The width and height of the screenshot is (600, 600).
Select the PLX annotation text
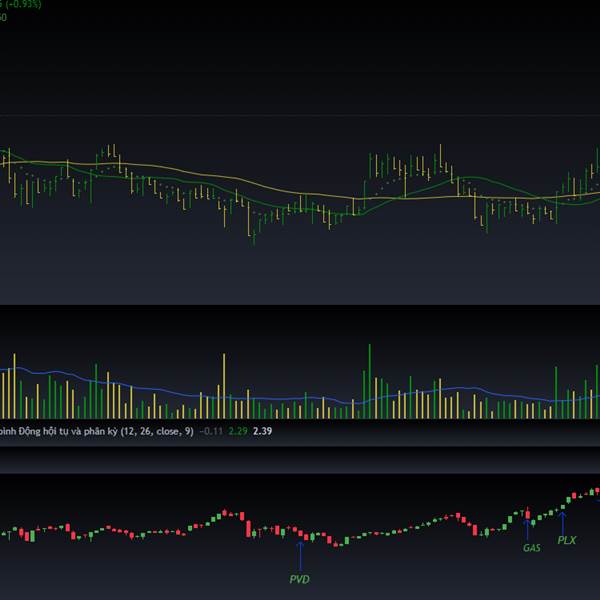click(x=567, y=541)
